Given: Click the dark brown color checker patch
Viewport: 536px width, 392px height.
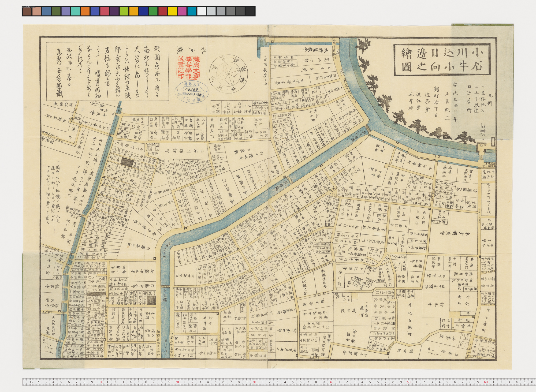Looking at the screenshot, I should tap(27, 11).
